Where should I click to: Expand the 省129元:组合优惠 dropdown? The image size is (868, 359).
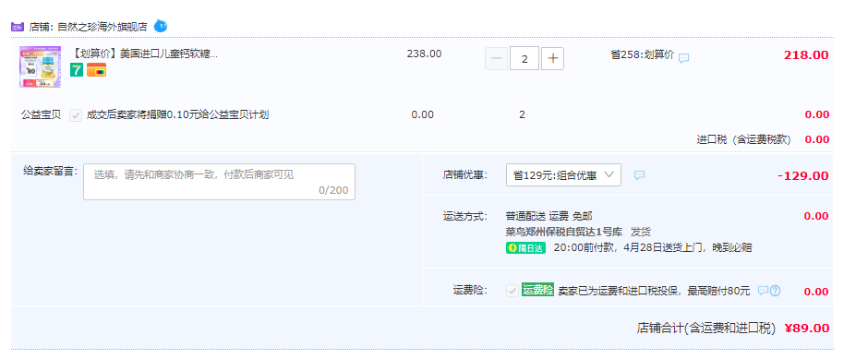point(563,174)
